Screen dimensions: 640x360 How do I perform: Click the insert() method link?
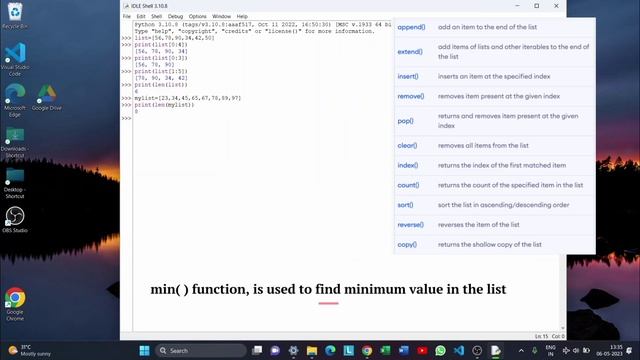click(408, 76)
